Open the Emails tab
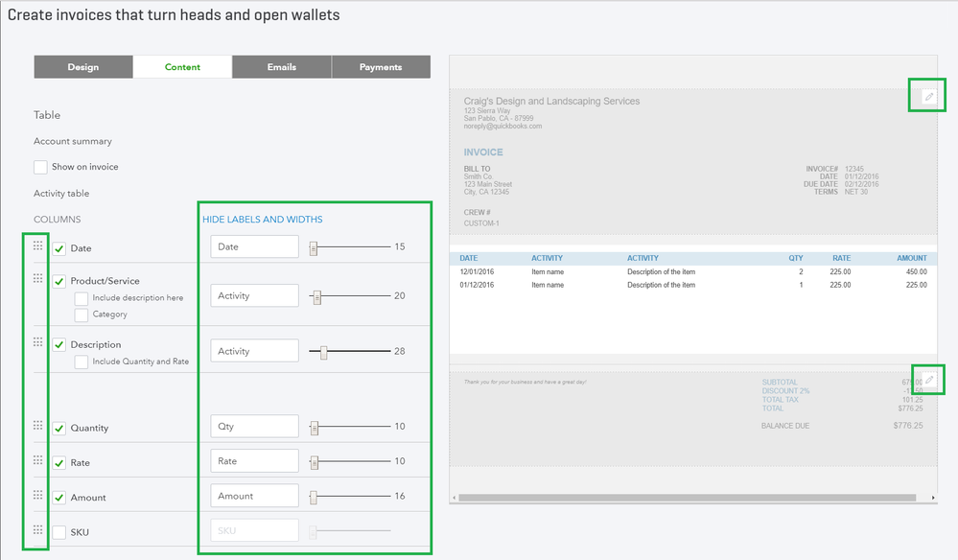 tap(282, 67)
